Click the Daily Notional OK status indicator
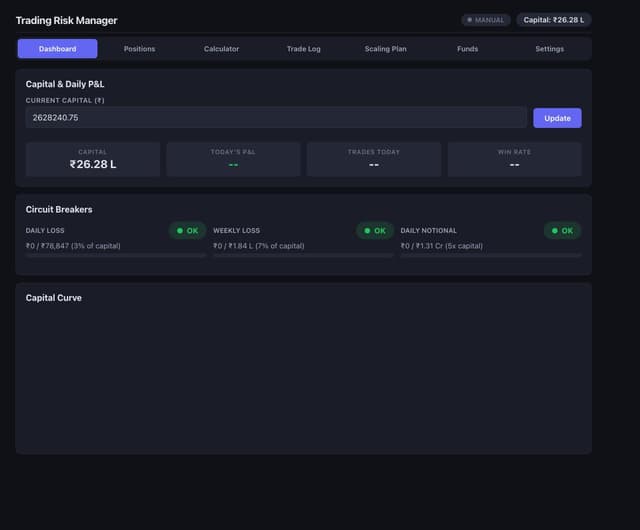Viewport: 640px width, 530px height. coord(562,231)
